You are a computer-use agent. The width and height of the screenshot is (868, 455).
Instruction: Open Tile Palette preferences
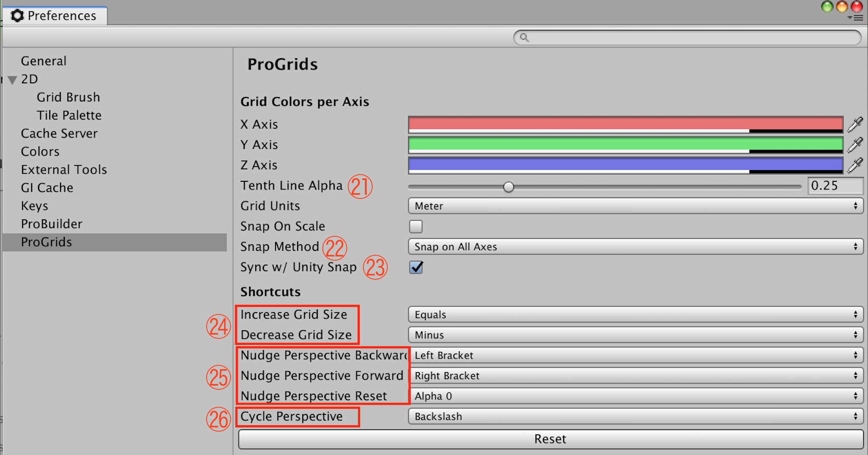click(x=69, y=115)
